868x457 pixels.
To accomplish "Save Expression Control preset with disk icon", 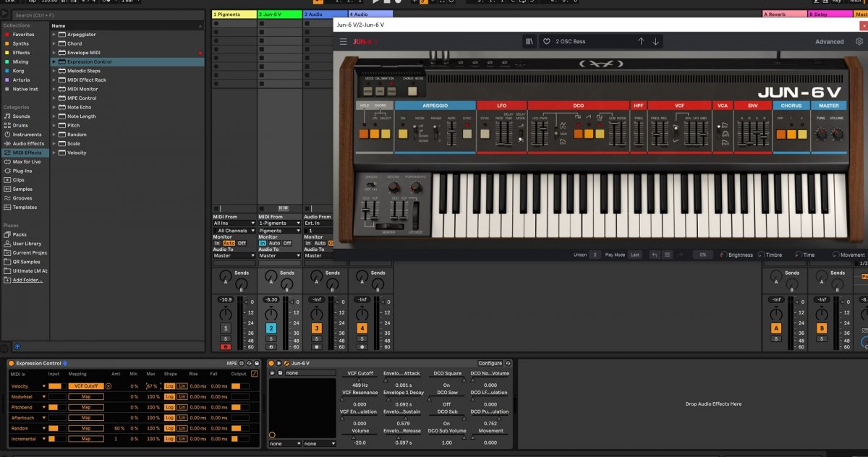I will pos(256,363).
